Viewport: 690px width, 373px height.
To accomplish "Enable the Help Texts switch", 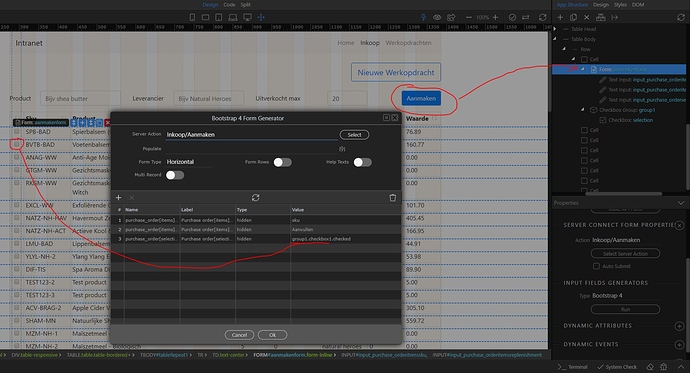I will tap(363, 162).
